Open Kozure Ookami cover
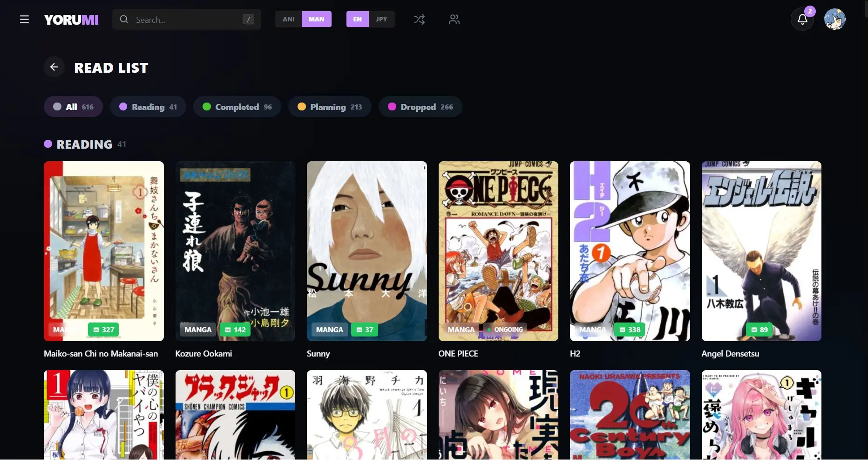 coord(235,251)
